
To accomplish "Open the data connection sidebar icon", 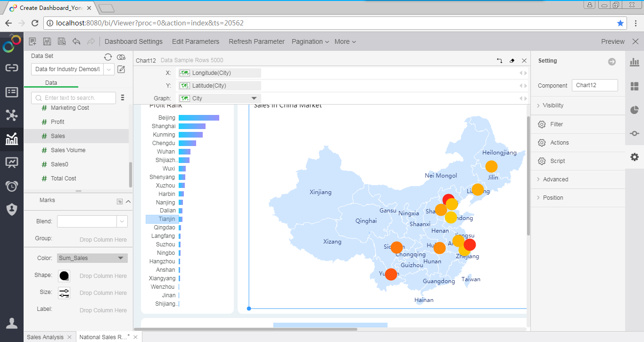I will pyautogui.click(x=12, y=67).
